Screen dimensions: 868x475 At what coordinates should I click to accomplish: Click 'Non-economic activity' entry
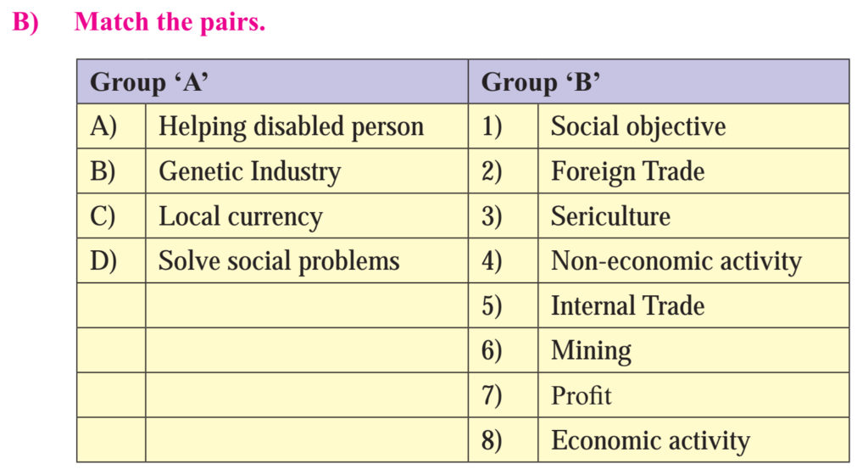(676, 261)
